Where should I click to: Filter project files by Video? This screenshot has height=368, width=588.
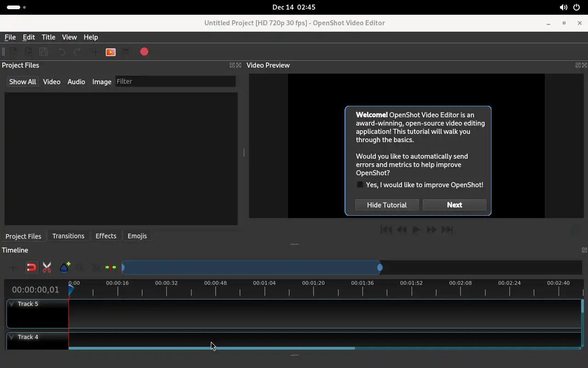click(51, 82)
